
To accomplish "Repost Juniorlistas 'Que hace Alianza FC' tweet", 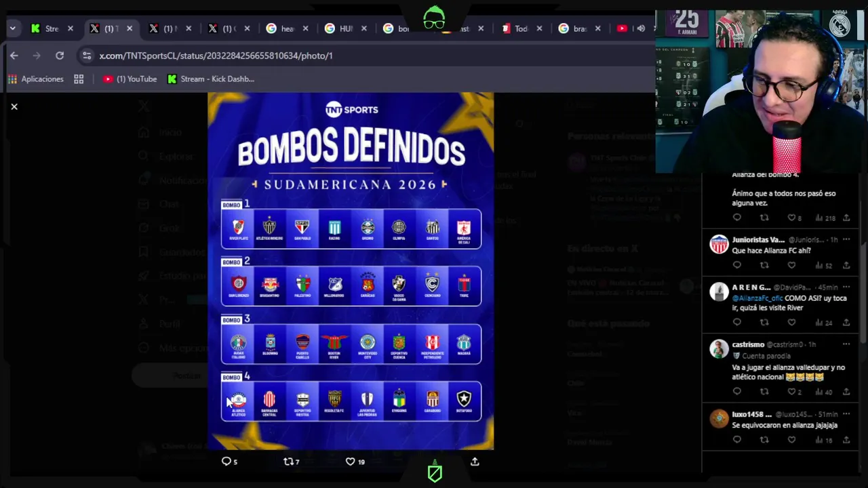I will click(x=764, y=265).
